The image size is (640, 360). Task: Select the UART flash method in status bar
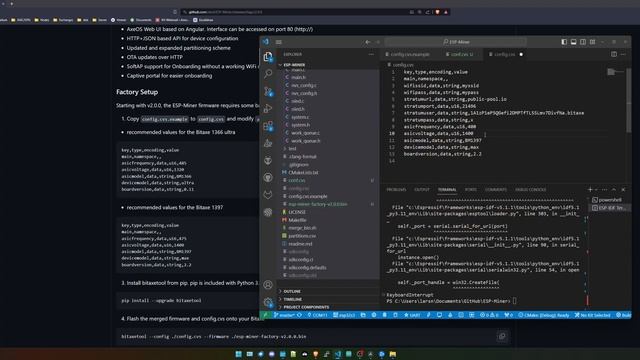pos(412,315)
